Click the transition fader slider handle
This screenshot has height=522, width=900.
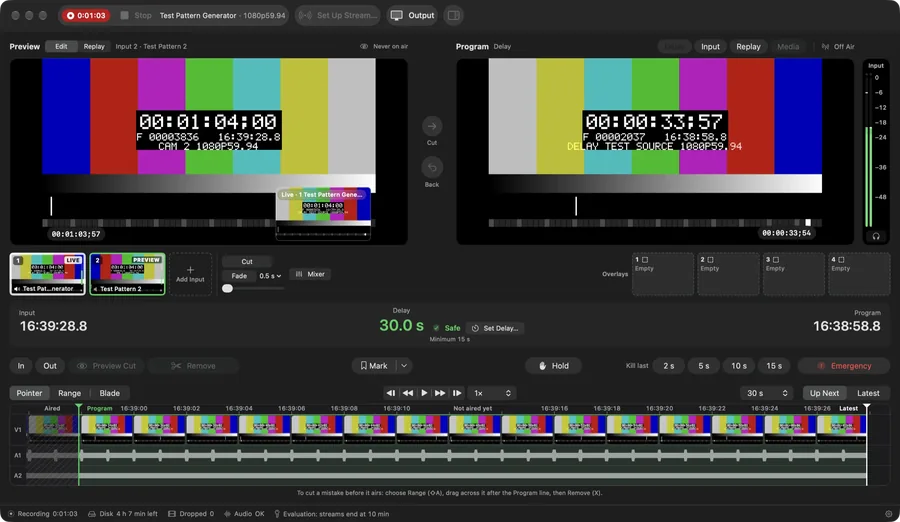227,288
